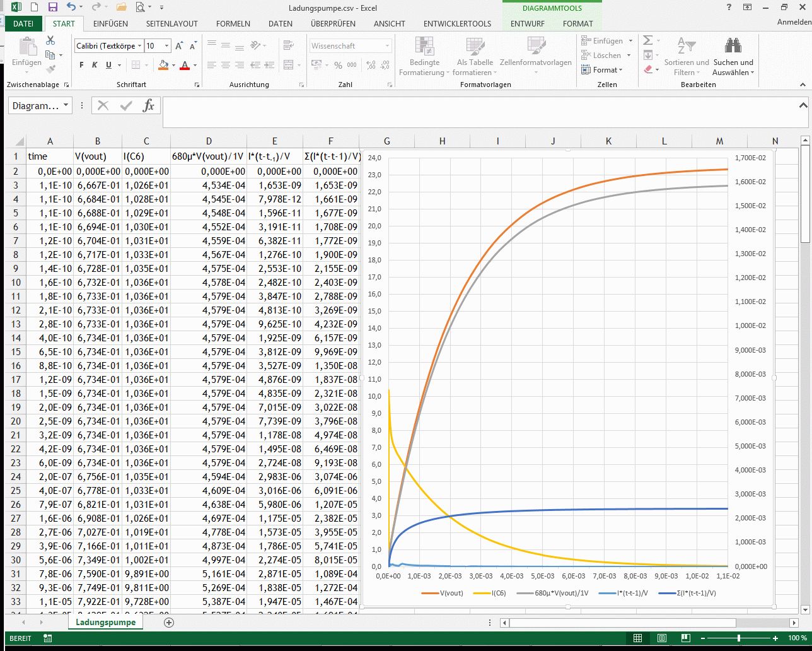Switch to the ÜBERPRÜFEN tab
Screen dimensions: 812x651
[333, 24]
